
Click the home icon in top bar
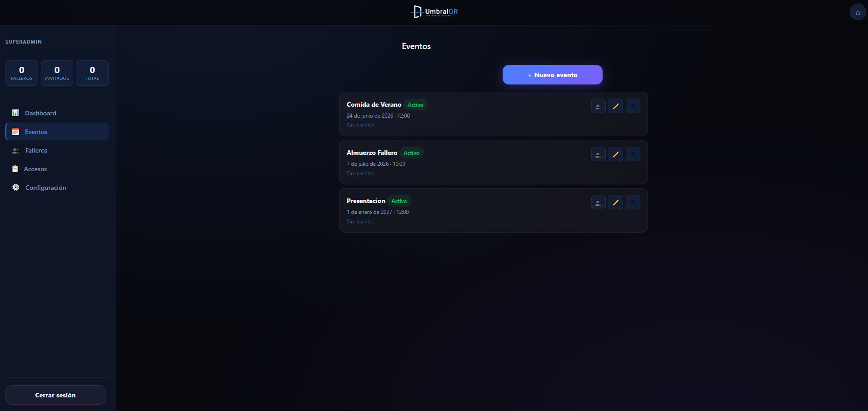(858, 12)
